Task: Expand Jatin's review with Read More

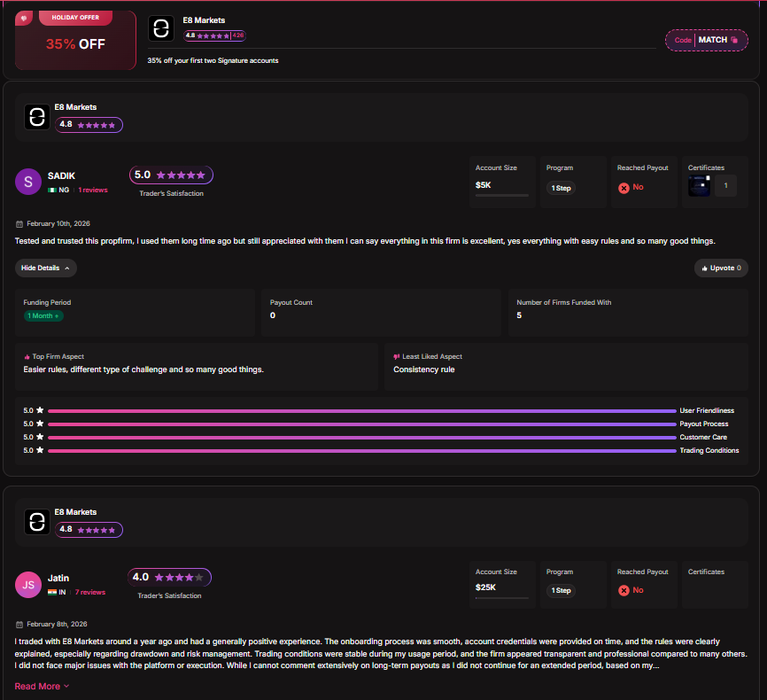Action: tap(42, 686)
